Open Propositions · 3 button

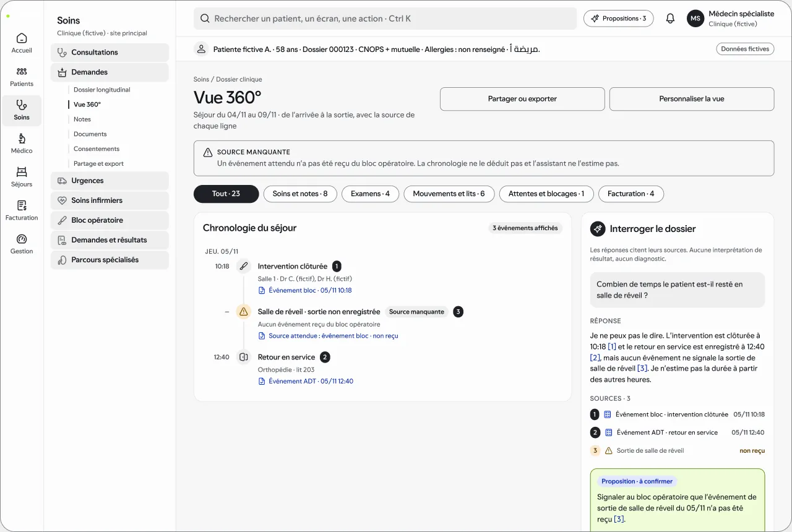click(619, 19)
